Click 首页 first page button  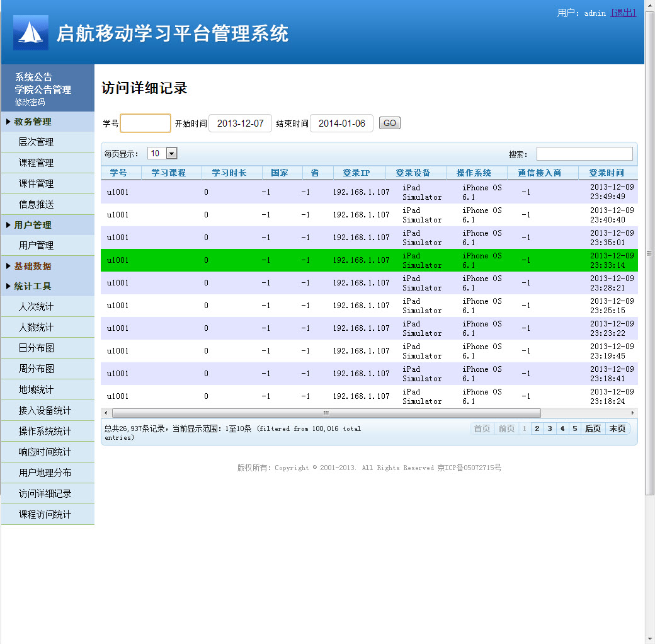point(482,428)
